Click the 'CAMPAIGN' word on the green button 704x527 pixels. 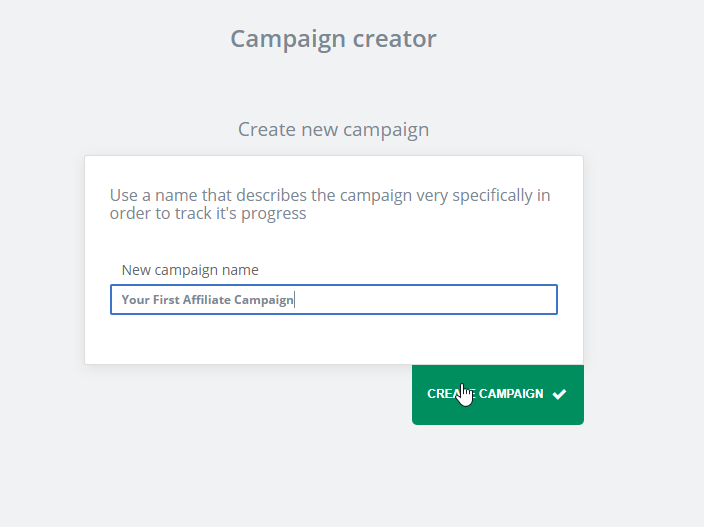(511, 394)
